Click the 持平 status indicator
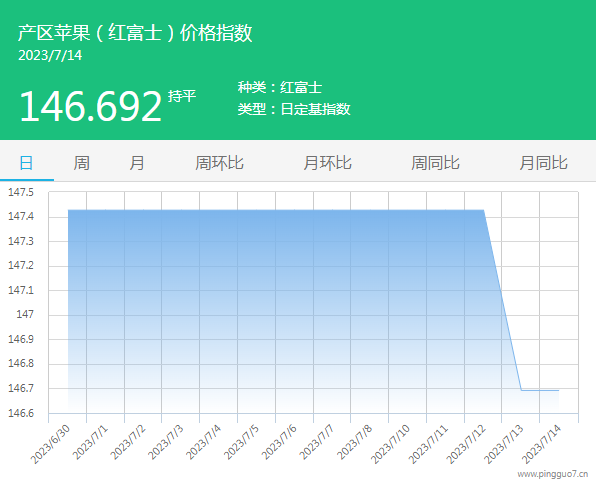Screen dimensions: 596x486 pos(182,96)
